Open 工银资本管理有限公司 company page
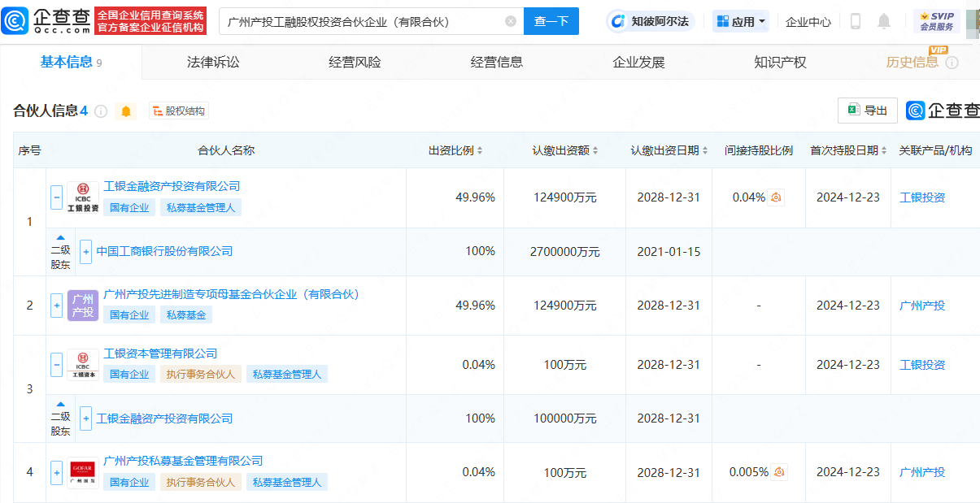The height and width of the screenshot is (503, 980). [x=160, y=353]
